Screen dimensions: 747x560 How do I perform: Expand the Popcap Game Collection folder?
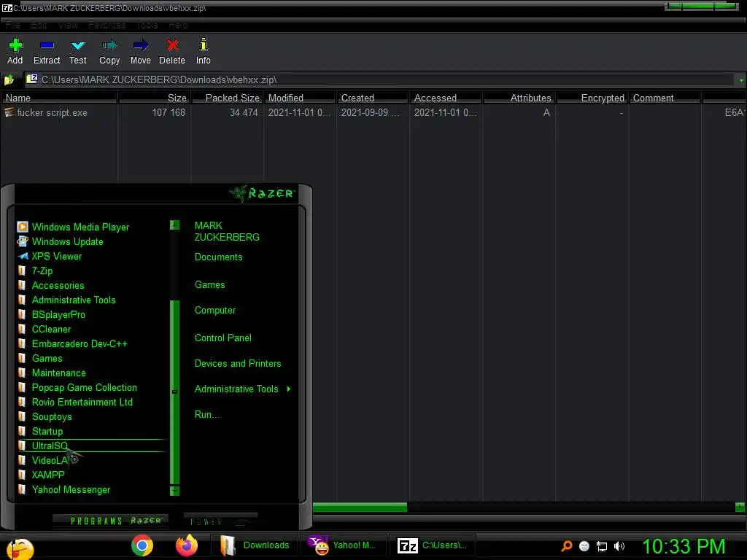click(x=77, y=388)
